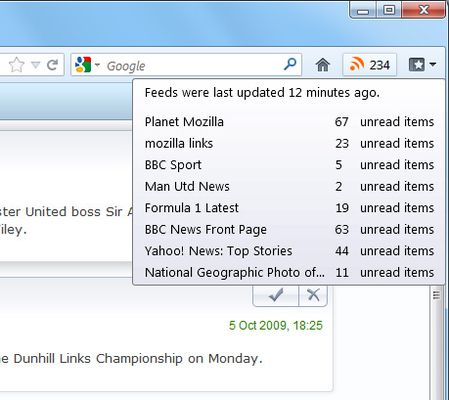Open the BBC Sport feed
This screenshot has width=449, height=400.
[289, 165]
